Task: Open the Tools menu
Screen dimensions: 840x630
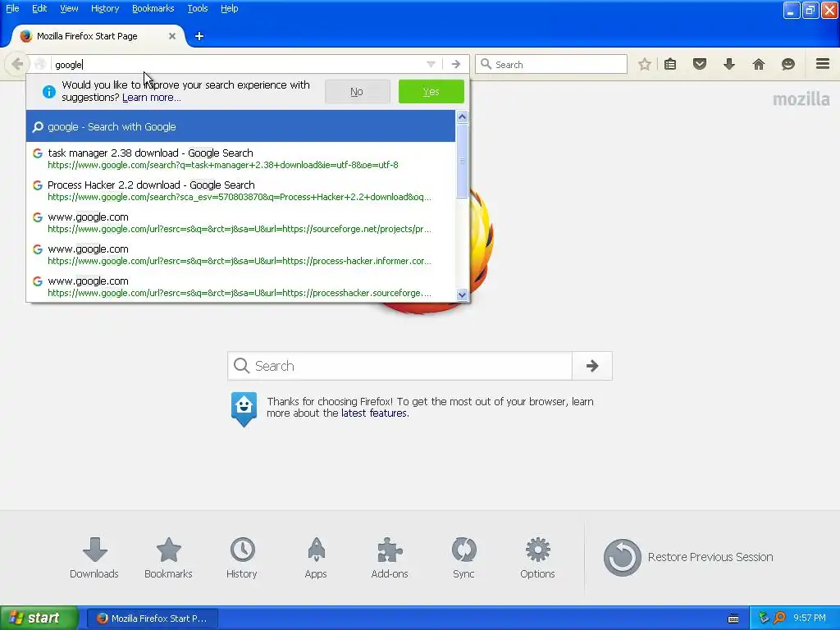Action: point(198,8)
